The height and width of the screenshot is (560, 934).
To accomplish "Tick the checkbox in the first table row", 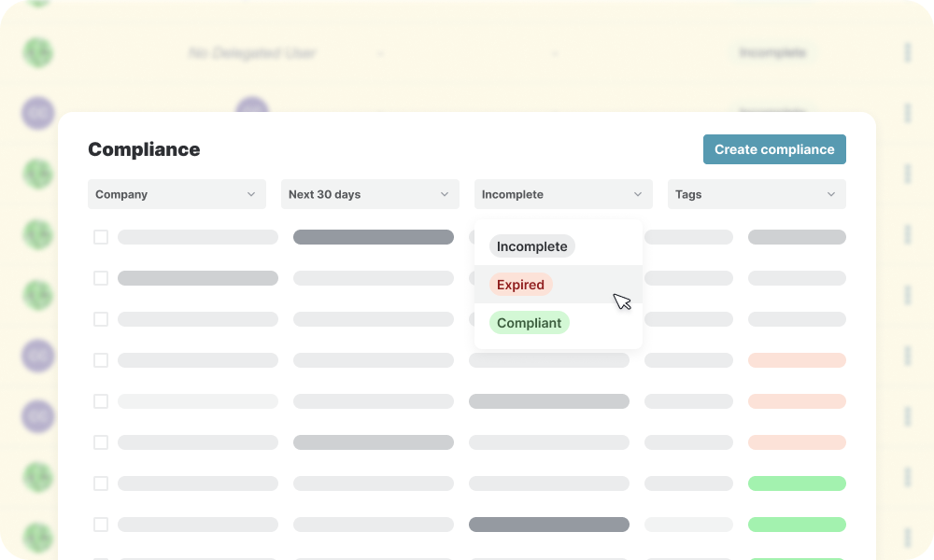I will 101,237.
